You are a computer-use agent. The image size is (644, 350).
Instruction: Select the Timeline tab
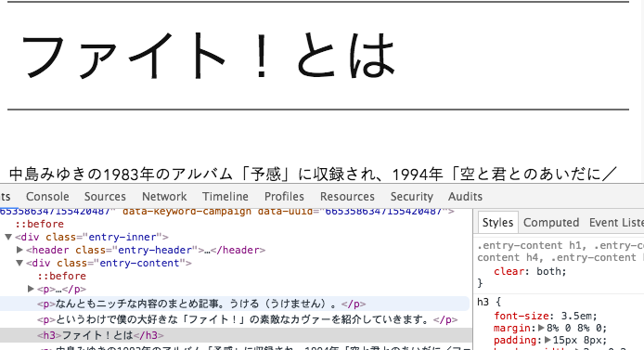coord(225,197)
